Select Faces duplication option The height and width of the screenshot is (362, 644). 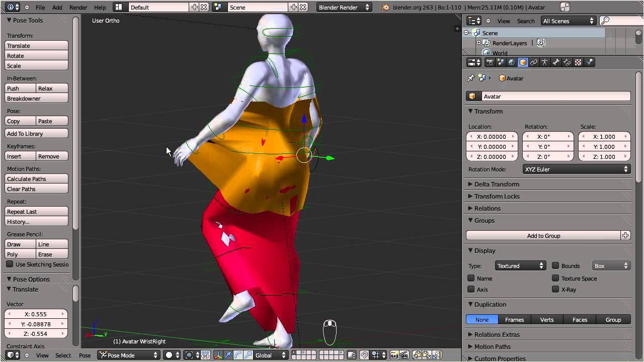(x=580, y=320)
